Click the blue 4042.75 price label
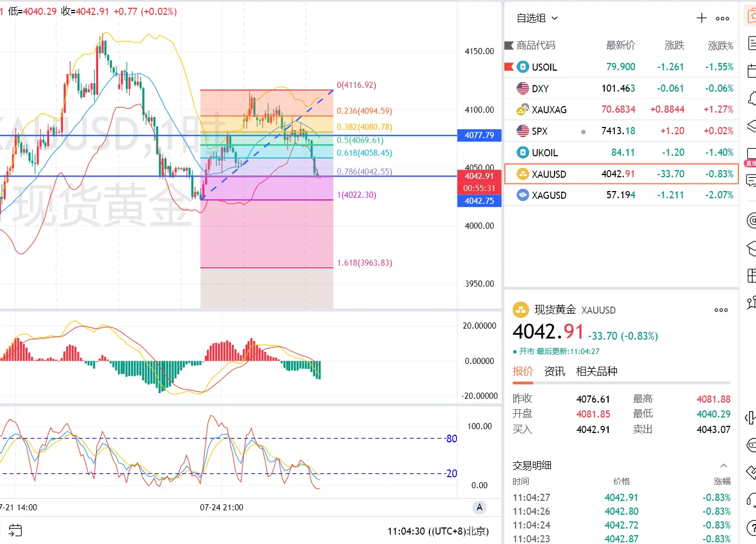This screenshot has height=544, width=756. click(480, 201)
